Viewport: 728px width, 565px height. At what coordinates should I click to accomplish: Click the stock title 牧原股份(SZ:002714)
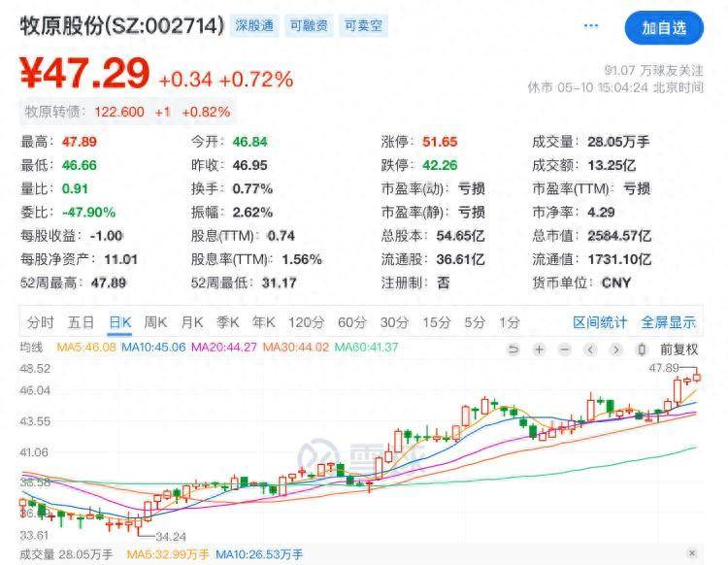coord(122,26)
